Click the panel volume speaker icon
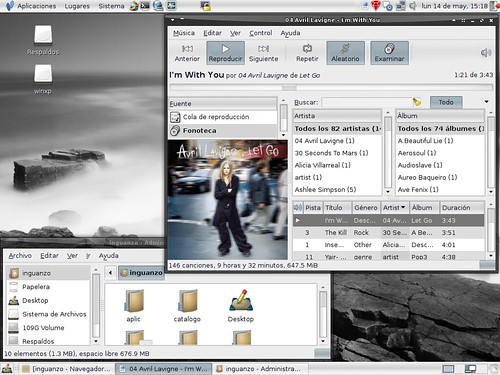Image resolution: width=500 pixels, height=375 pixels. 412,6
